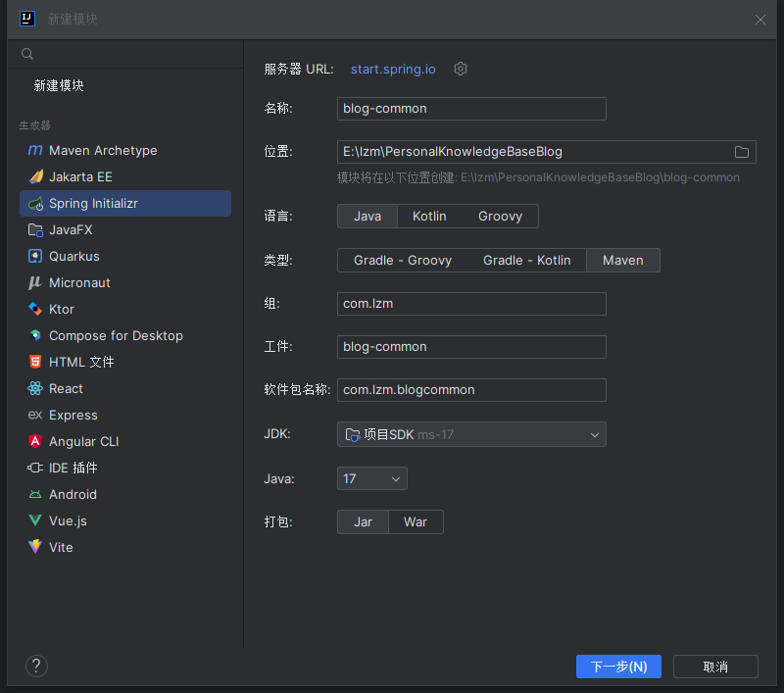Select the Jakarta EE generator icon
The height and width of the screenshot is (693, 784).
35,176
